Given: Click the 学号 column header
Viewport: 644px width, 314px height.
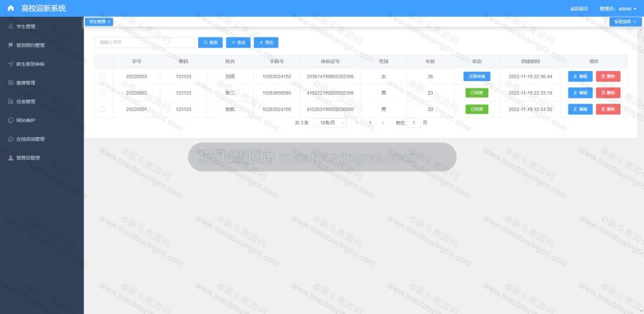Looking at the screenshot, I should [136, 62].
